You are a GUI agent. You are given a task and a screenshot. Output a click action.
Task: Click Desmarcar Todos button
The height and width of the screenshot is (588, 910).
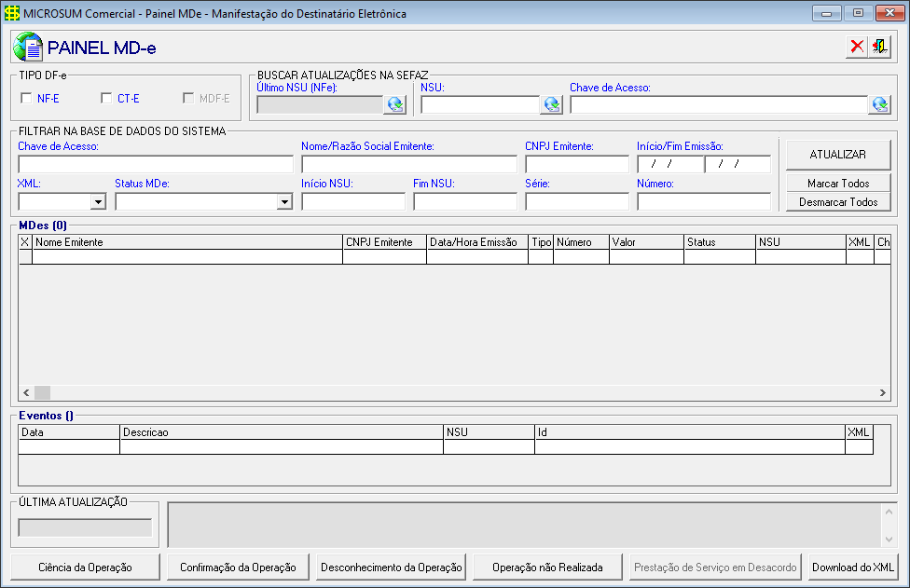point(838,202)
